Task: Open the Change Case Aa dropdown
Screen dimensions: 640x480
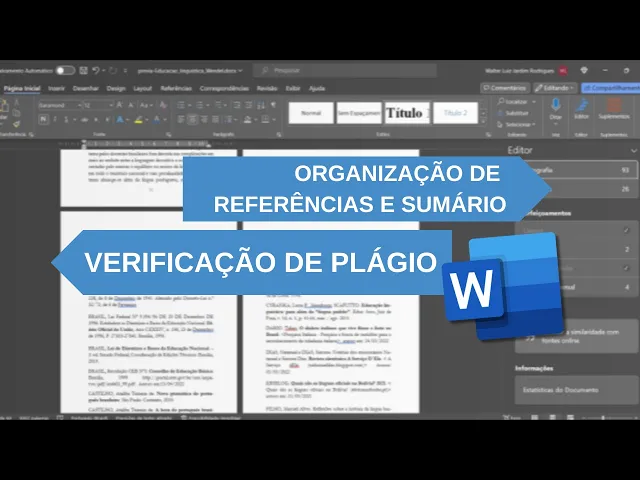Action: coord(146,105)
